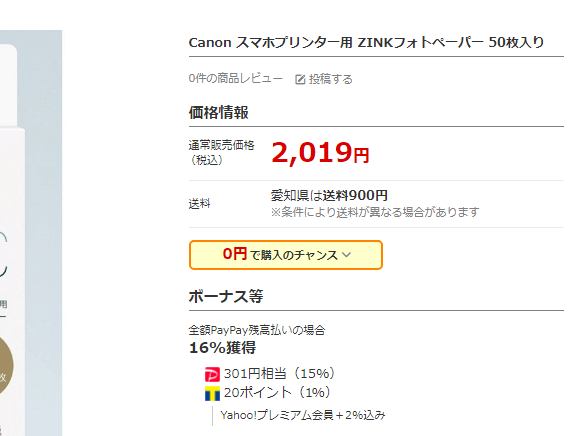Image resolution: width=579 pixels, height=436 pixels.
Task: Click the chevron arrow in the 0円 banner
Action: (x=346, y=255)
